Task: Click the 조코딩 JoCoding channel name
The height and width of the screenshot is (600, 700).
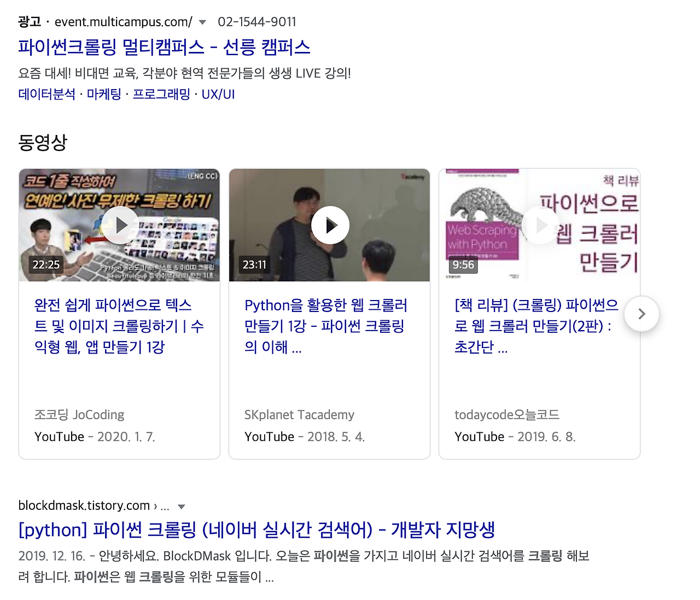Action: 79,415
